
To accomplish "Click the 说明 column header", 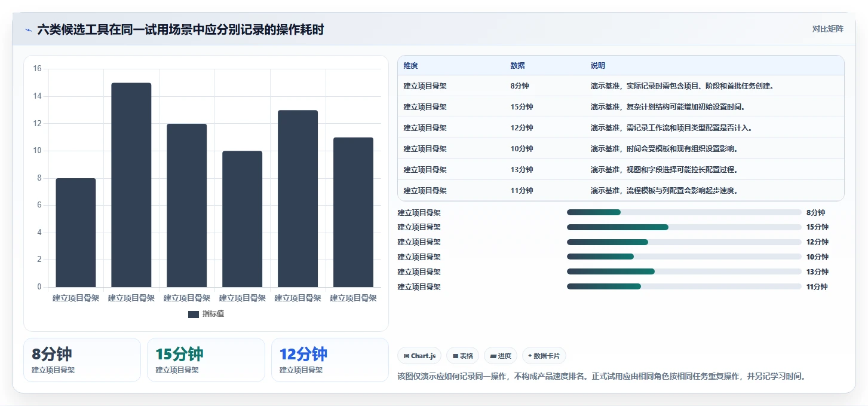I will click(x=598, y=65).
